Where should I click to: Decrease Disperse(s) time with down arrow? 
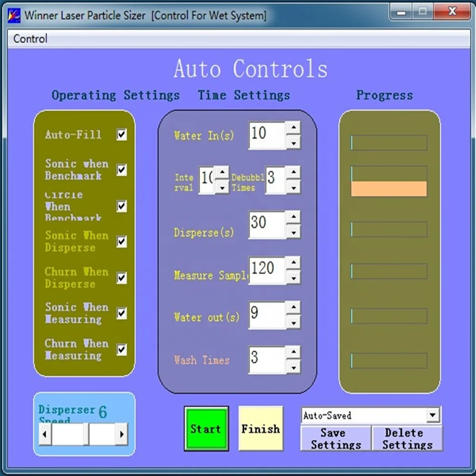point(293,232)
